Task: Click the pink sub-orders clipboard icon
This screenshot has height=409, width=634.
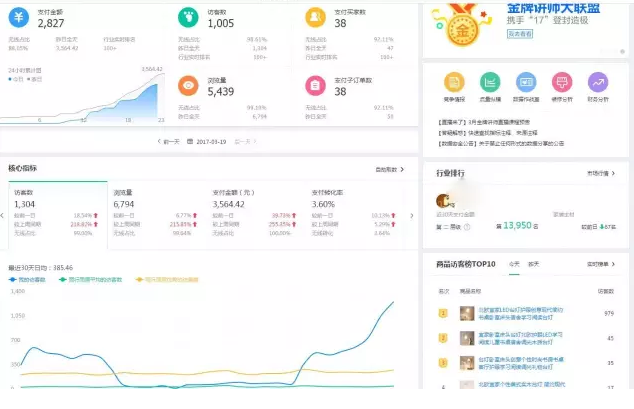Action: 314,85
